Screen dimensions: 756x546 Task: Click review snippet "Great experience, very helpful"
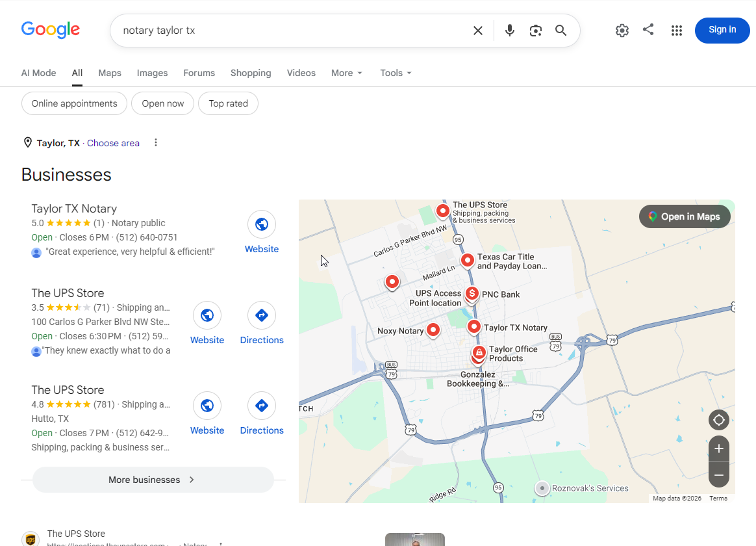point(130,252)
